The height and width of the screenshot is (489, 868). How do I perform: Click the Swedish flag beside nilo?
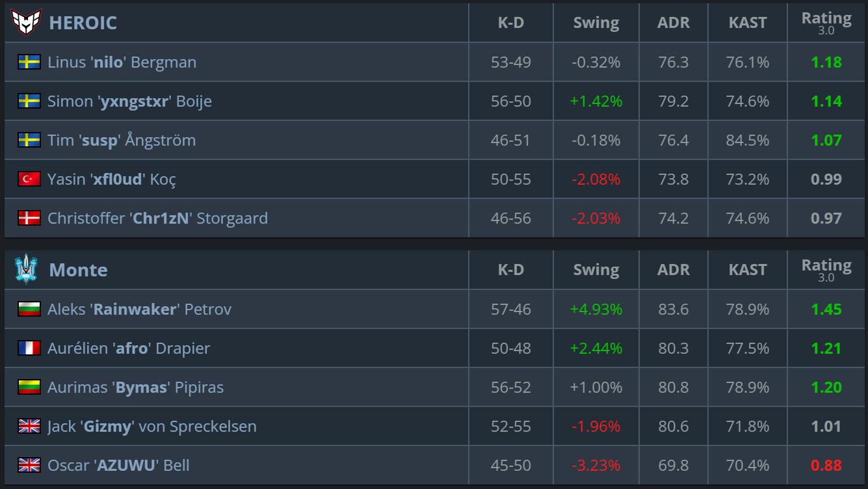[29, 62]
